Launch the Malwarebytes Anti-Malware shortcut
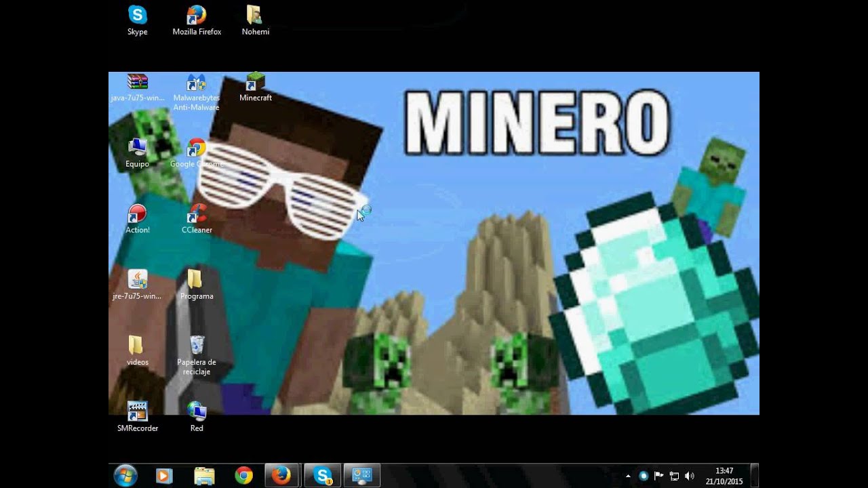868x488 pixels. pos(197,92)
